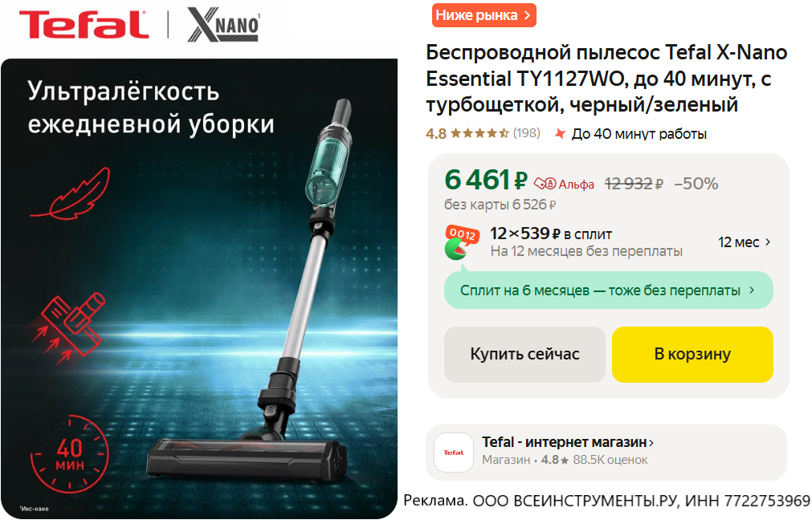812x524 pixels.
Task: Open the 4.8 star rating reviews (198)
Action: pyautogui.click(x=483, y=133)
